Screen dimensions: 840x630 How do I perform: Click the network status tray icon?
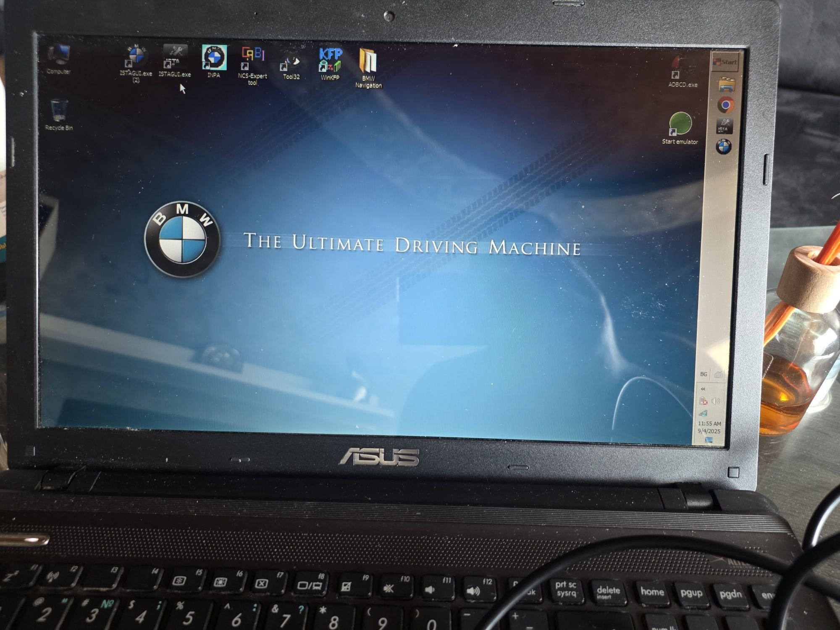[x=703, y=413]
